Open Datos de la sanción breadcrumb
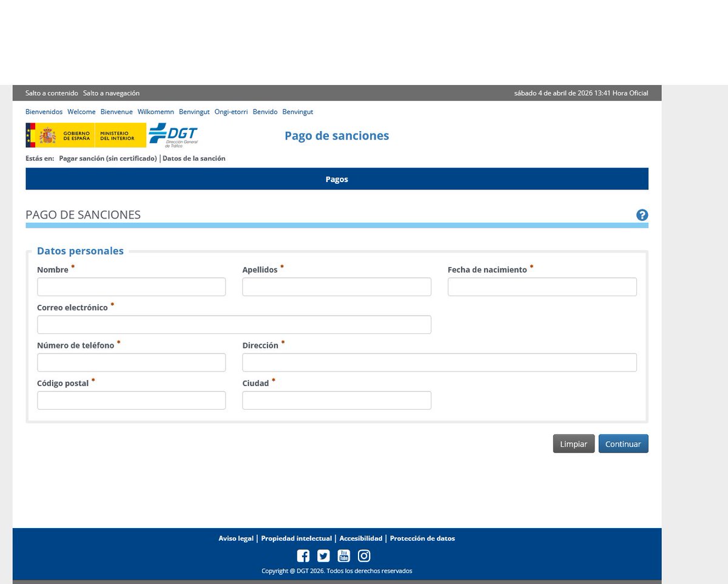This screenshot has height=584, width=728. point(194,158)
